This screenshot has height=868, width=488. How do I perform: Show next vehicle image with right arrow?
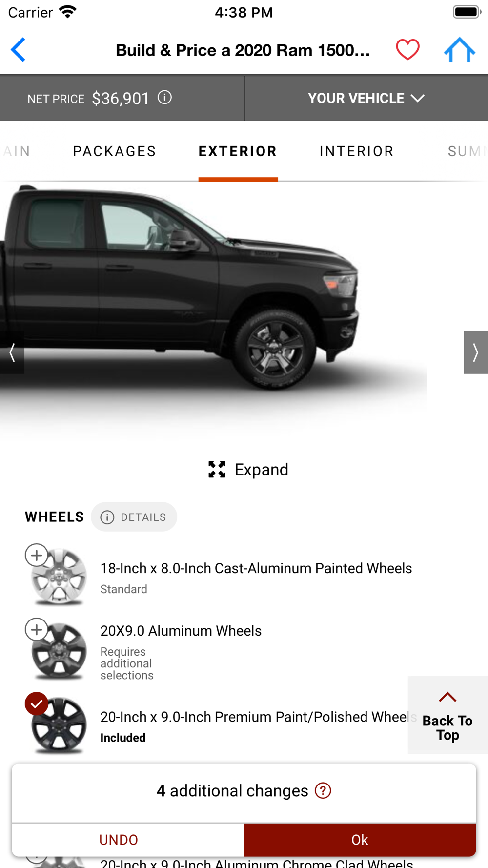[475, 352]
